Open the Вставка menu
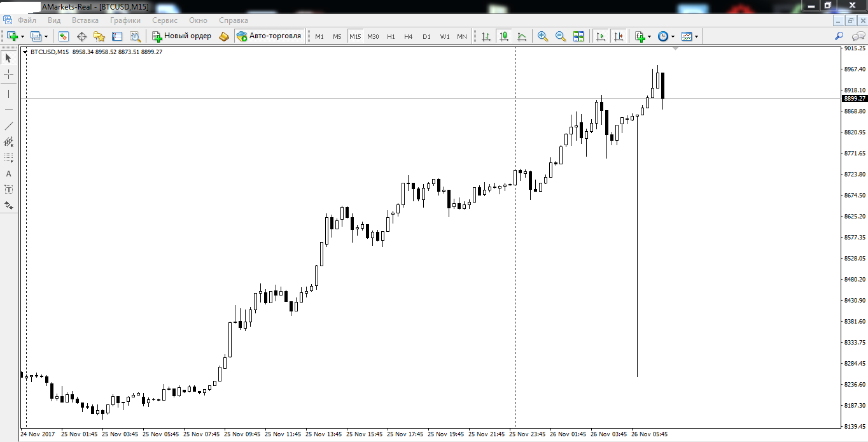The width and height of the screenshot is (868, 442). pos(85,20)
